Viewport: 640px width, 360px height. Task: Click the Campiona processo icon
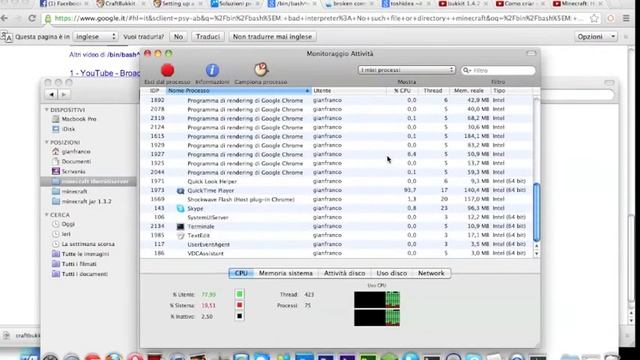(261, 70)
